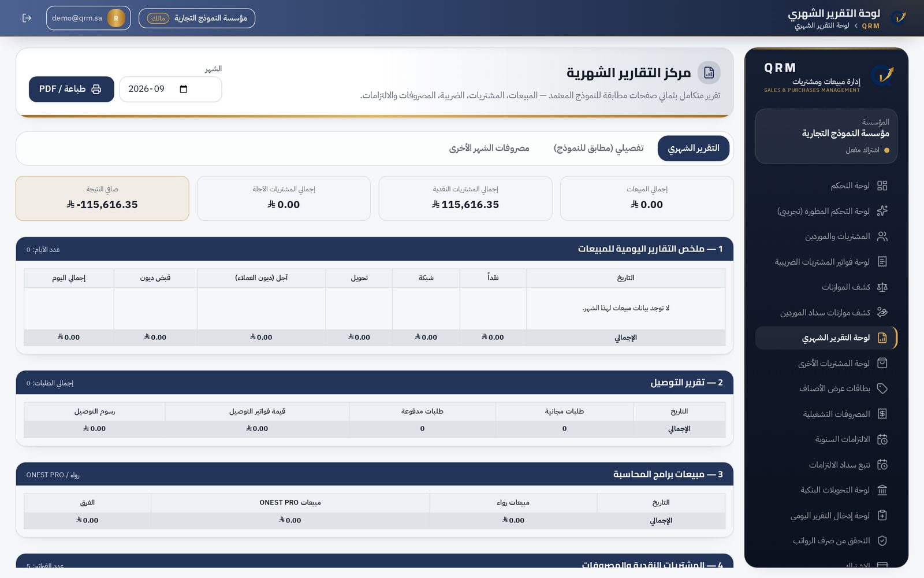
Task: Click the QRM breadcrumb link
Action: coord(870,26)
